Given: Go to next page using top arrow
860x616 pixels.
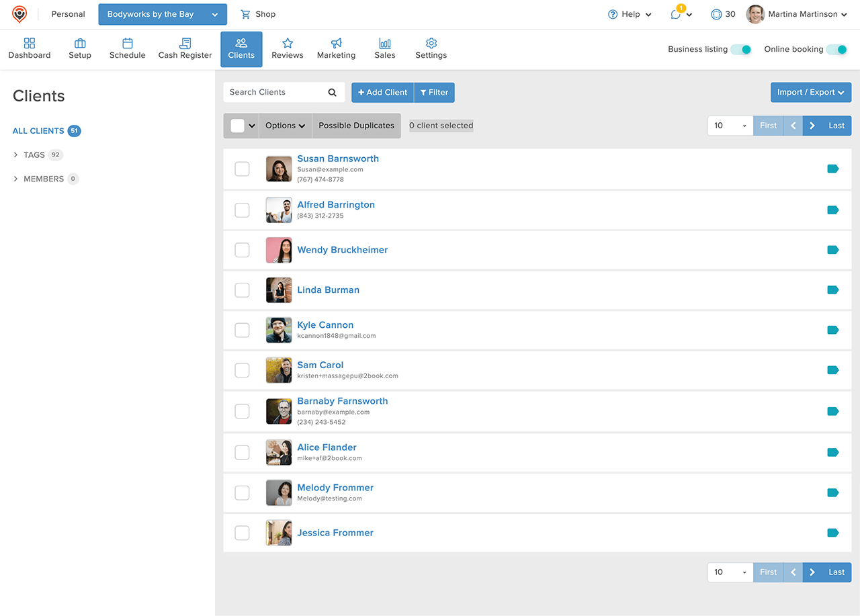Looking at the screenshot, I should (812, 126).
